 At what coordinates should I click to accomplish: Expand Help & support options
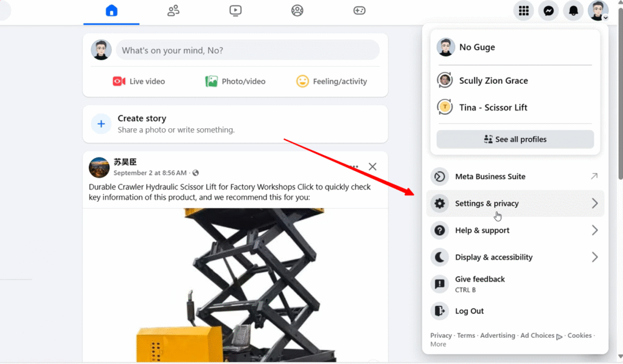coord(515,230)
